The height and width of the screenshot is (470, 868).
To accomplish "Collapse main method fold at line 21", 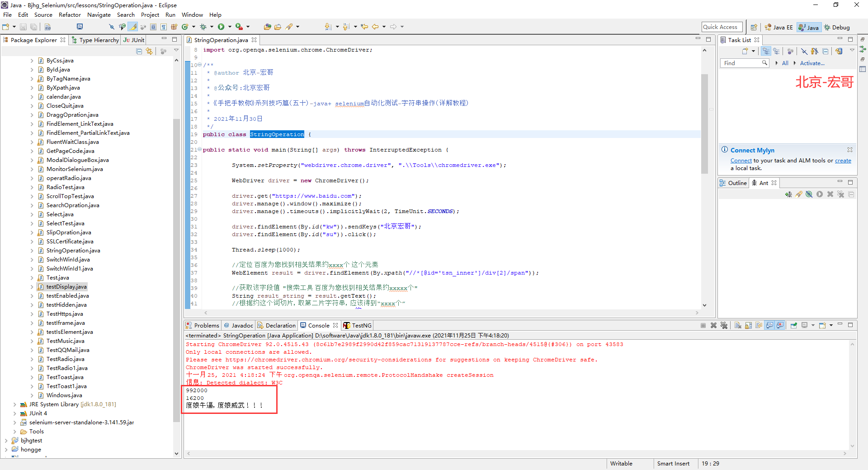I will coord(199,149).
